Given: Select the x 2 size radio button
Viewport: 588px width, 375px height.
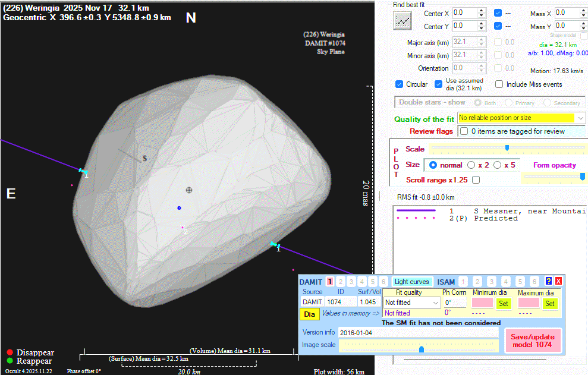Looking at the screenshot, I should click(471, 165).
